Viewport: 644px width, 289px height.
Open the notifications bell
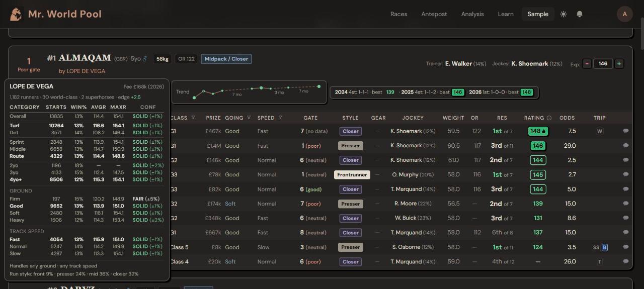click(580, 14)
